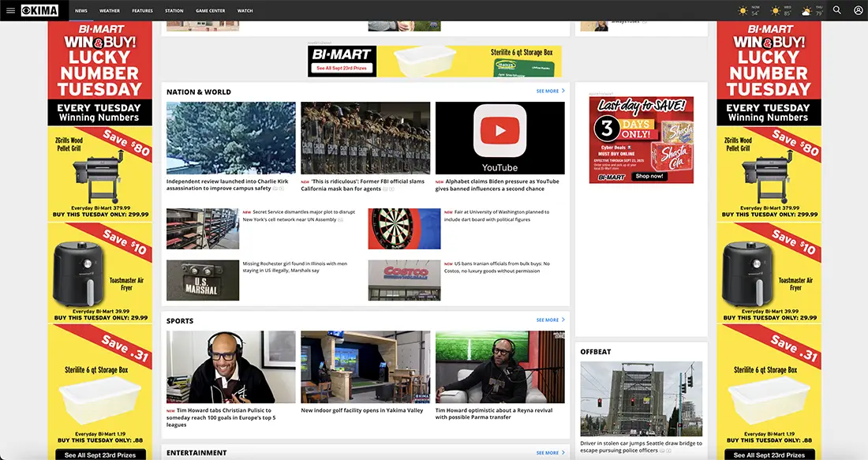Image resolution: width=868 pixels, height=460 pixels.
Task: Click the Costco storefront thumbnail
Action: (404, 281)
